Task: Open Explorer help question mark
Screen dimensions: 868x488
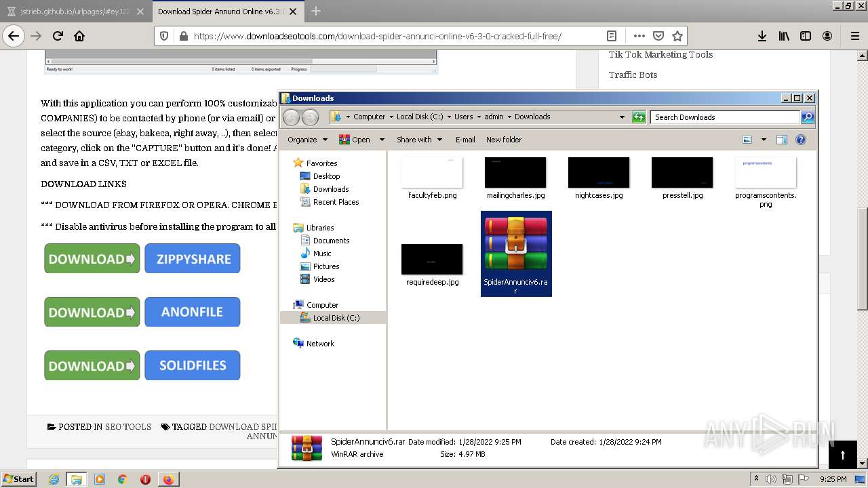Action: [800, 140]
